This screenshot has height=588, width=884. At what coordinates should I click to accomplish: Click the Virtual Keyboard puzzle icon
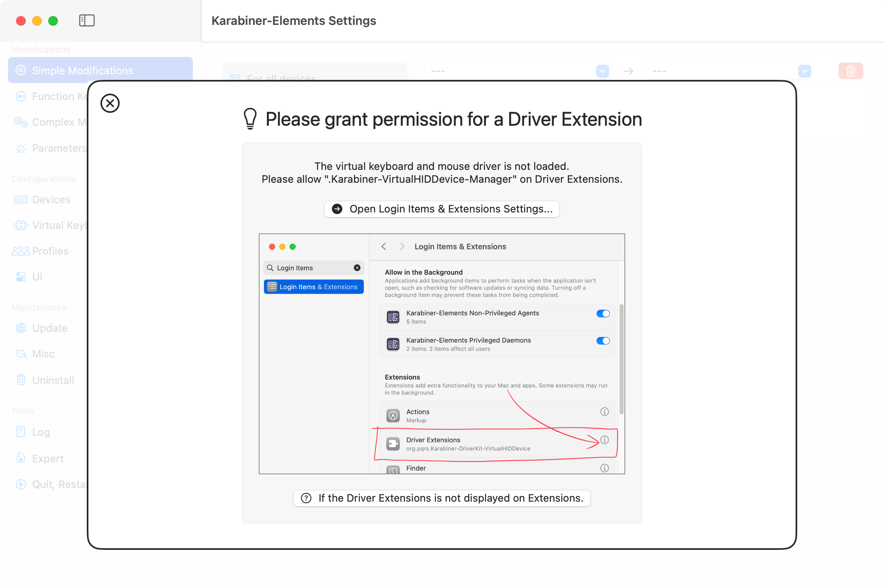pyautogui.click(x=21, y=225)
